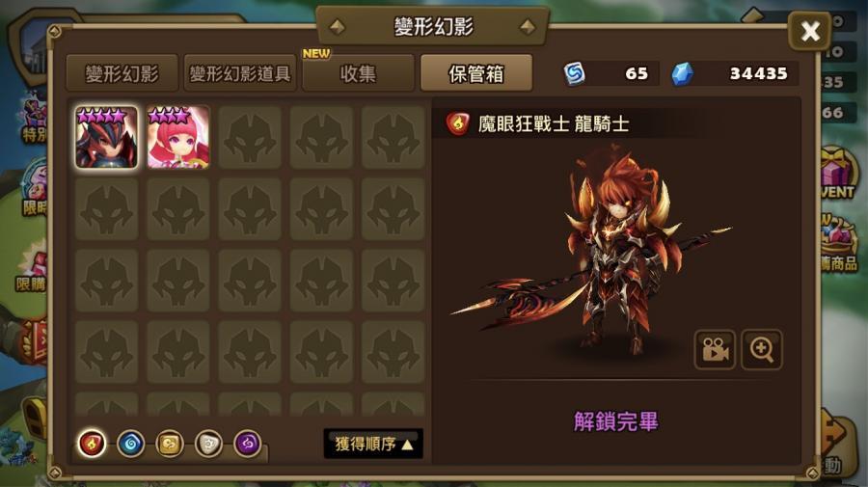
Task: Click the blue S shapeshifting stone icon
Action: [x=574, y=73]
